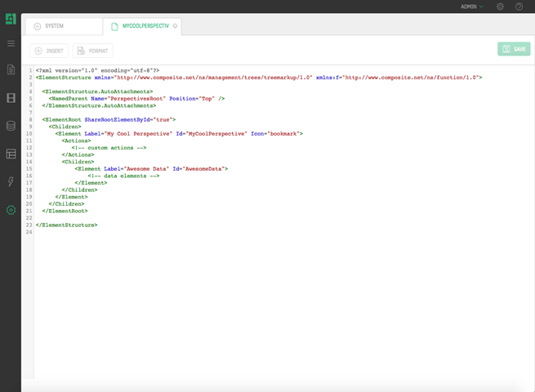Image resolution: width=535 pixels, height=392 pixels.
Task: Click line number 24 in gutter
Action: pyautogui.click(x=29, y=232)
